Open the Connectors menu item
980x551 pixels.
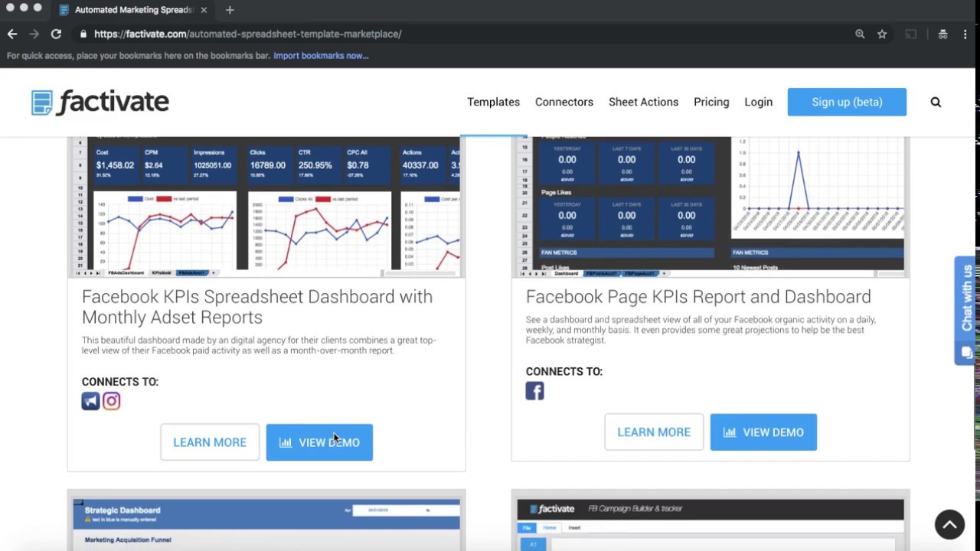pos(564,102)
